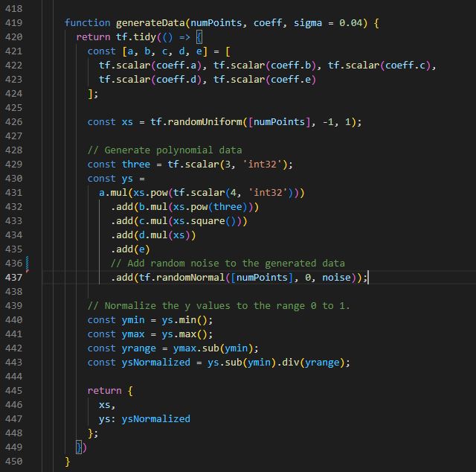
Task: Click ymin declaration on line 440
Action: click(135, 319)
